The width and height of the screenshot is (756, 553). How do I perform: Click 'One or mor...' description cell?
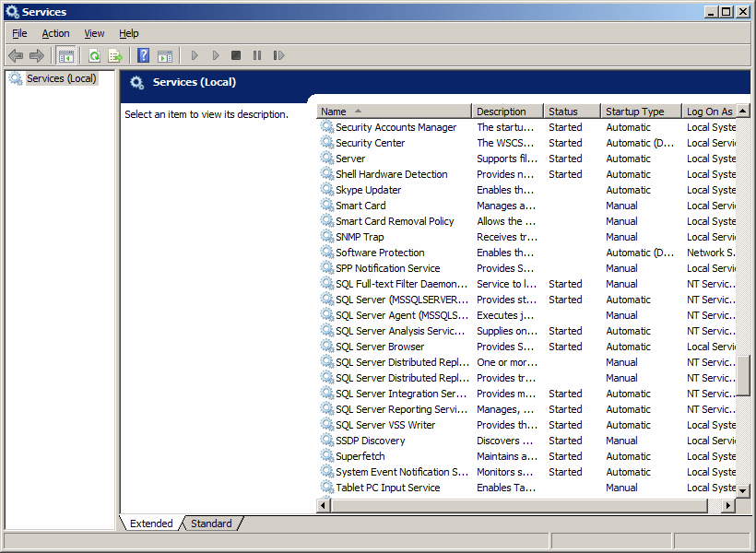(507, 362)
